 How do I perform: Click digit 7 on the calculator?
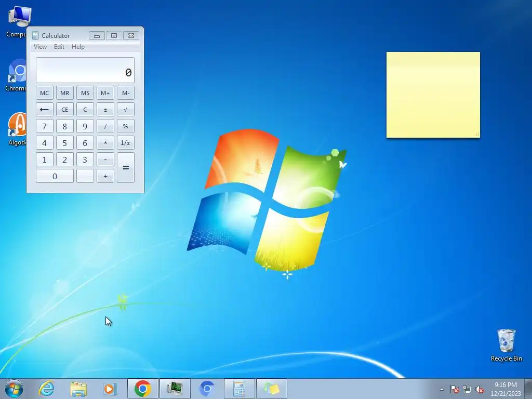pyautogui.click(x=45, y=126)
